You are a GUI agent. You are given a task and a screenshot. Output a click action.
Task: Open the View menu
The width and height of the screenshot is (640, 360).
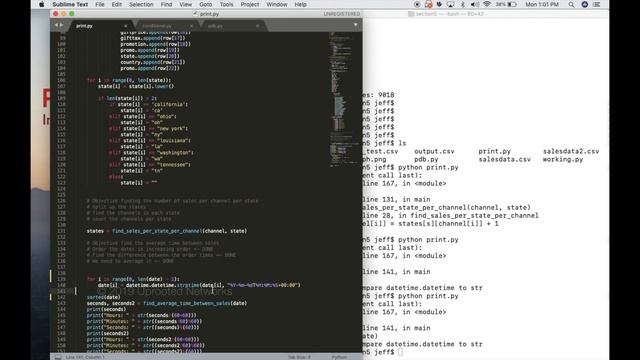(x=185, y=4)
